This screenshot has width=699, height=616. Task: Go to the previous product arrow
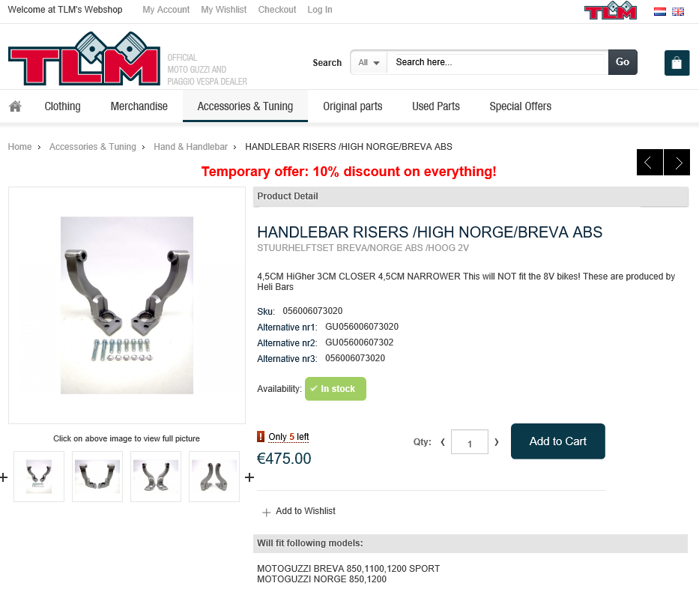coord(650,163)
